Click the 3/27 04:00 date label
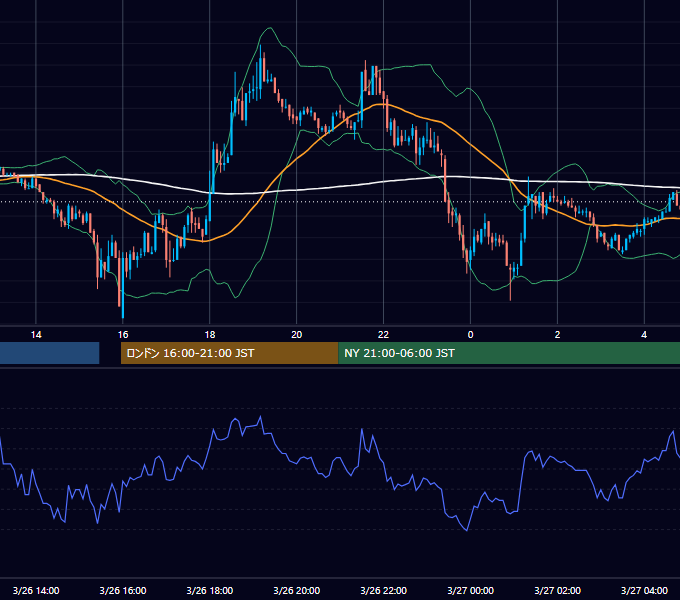This screenshot has height=600, width=680. (x=644, y=590)
